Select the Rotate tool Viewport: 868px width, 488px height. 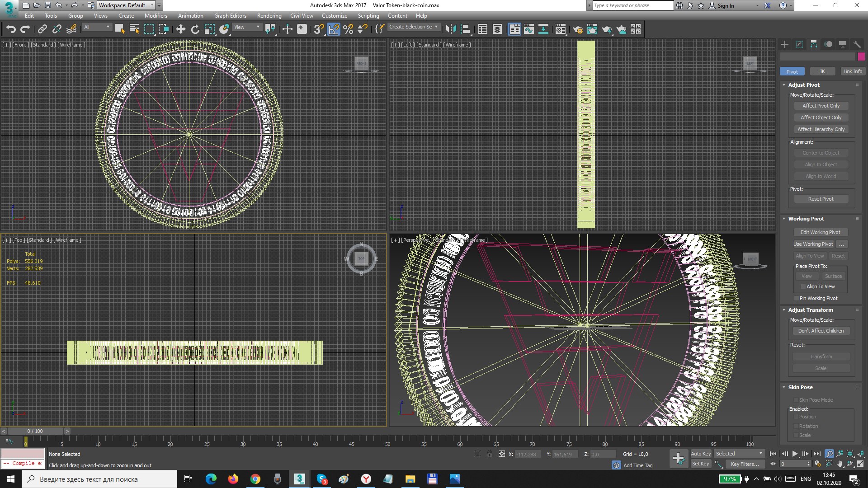[x=195, y=29]
